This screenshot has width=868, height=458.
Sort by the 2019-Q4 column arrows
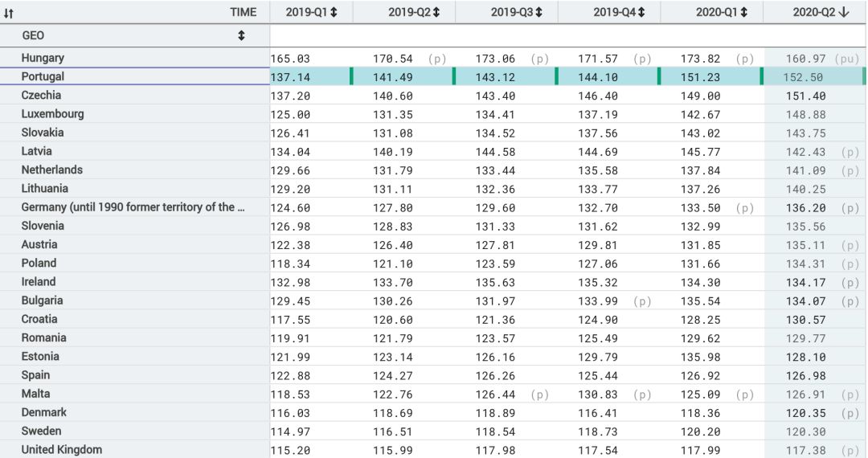point(641,12)
